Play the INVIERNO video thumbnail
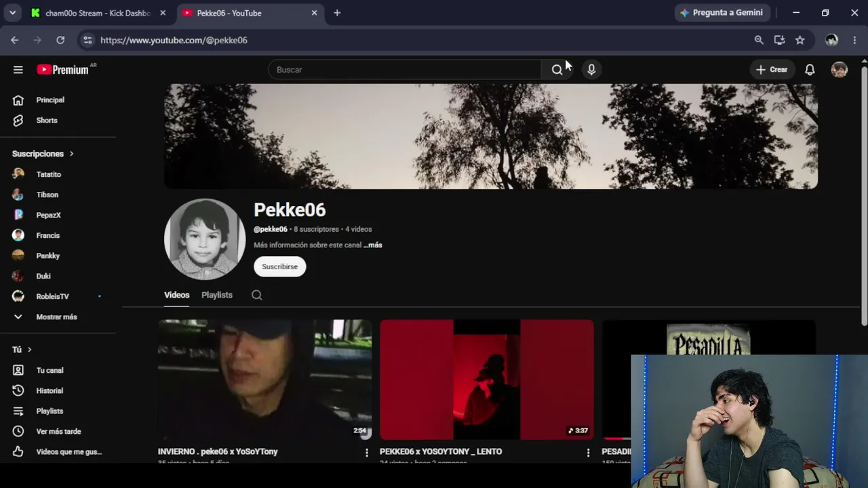Image resolution: width=868 pixels, height=488 pixels. (264, 380)
